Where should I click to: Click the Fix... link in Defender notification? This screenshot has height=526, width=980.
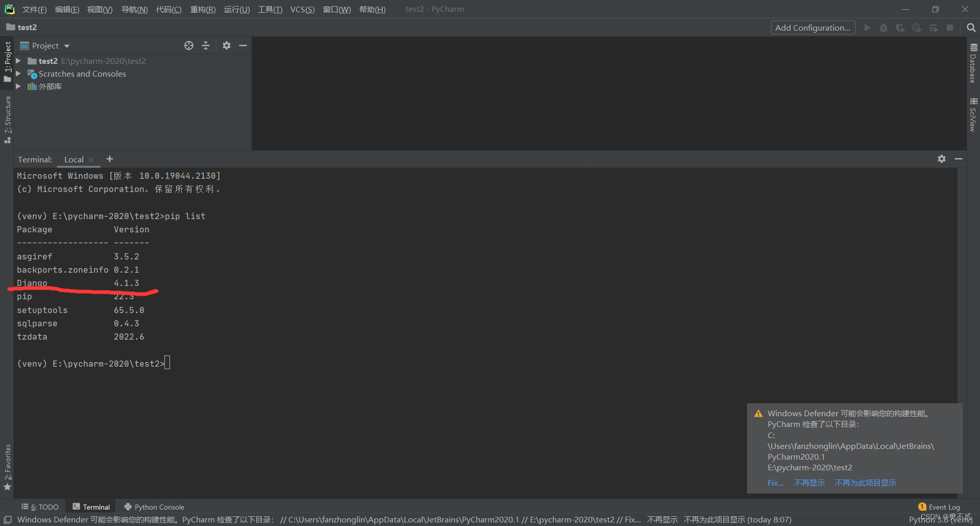[775, 482]
